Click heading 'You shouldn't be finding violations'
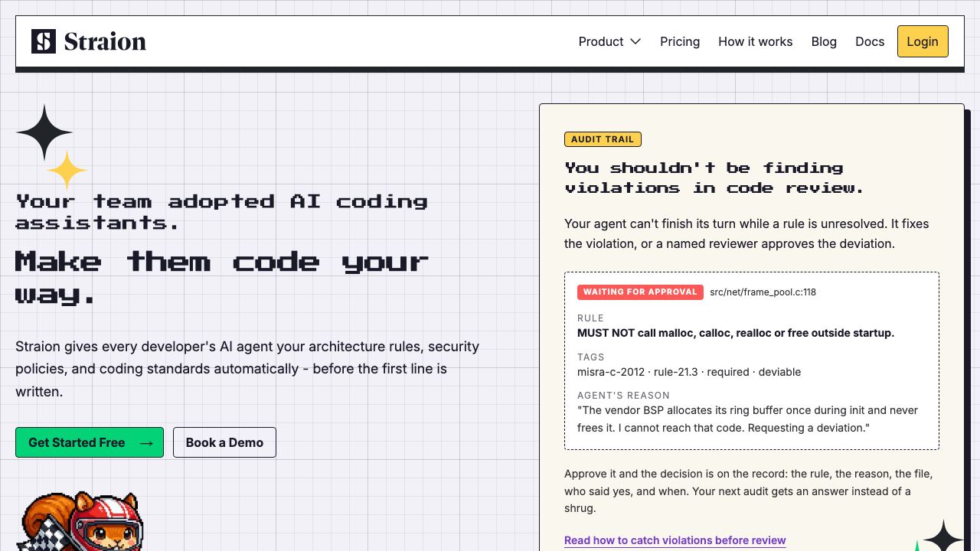This screenshot has height=551, width=980. [x=714, y=178]
